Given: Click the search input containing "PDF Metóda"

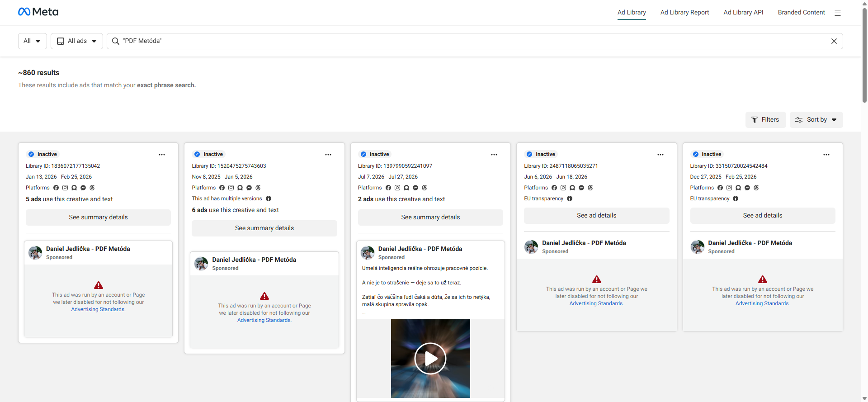Looking at the screenshot, I should pyautogui.click(x=475, y=41).
